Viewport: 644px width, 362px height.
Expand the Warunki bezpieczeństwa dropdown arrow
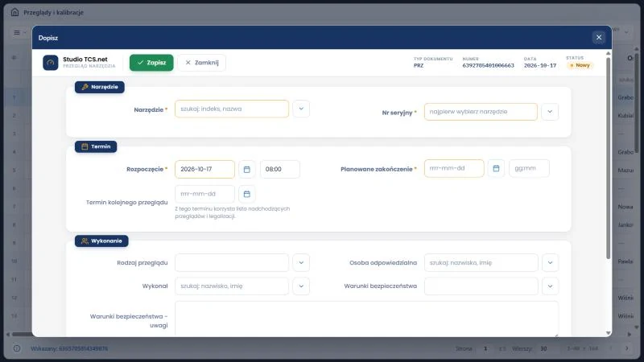click(x=550, y=286)
